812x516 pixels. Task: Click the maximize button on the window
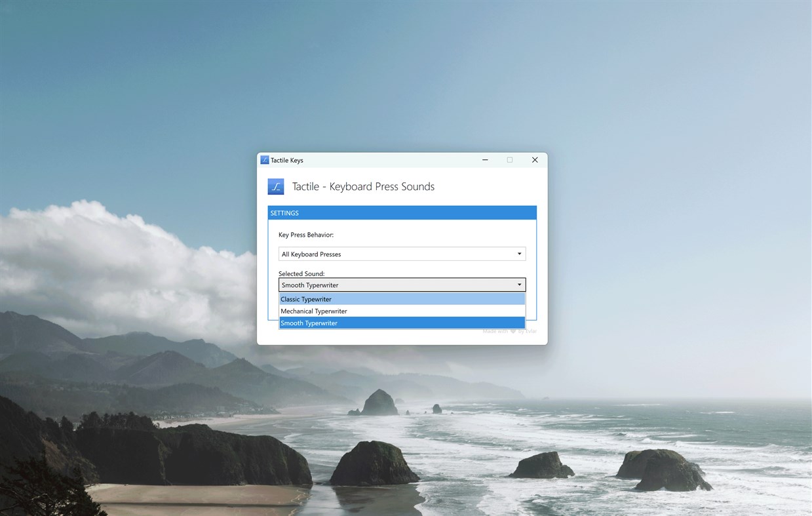510,160
